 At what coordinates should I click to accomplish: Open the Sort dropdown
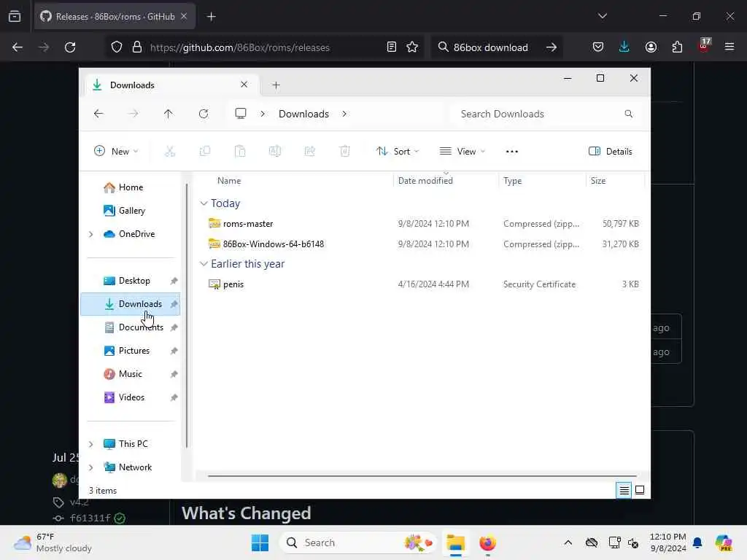(x=397, y=152)
